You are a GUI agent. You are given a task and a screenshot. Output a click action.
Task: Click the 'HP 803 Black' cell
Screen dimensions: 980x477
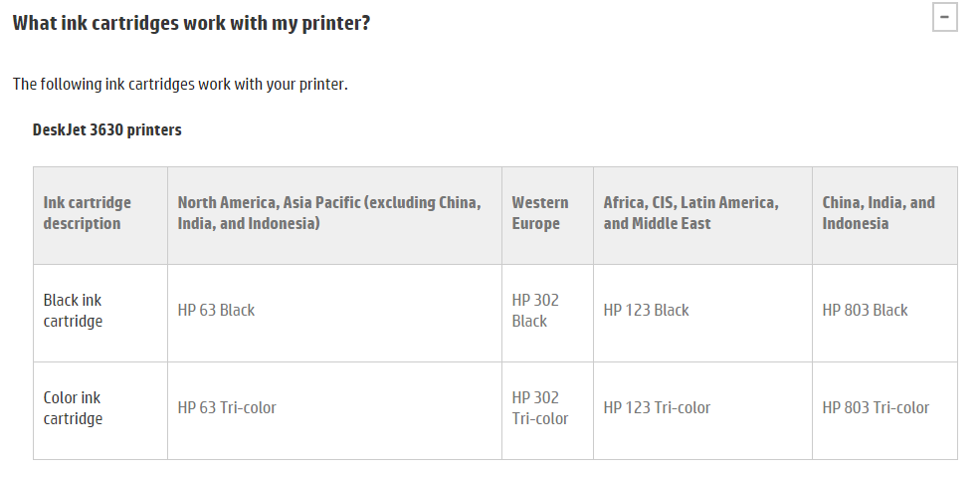coord(865,311)
